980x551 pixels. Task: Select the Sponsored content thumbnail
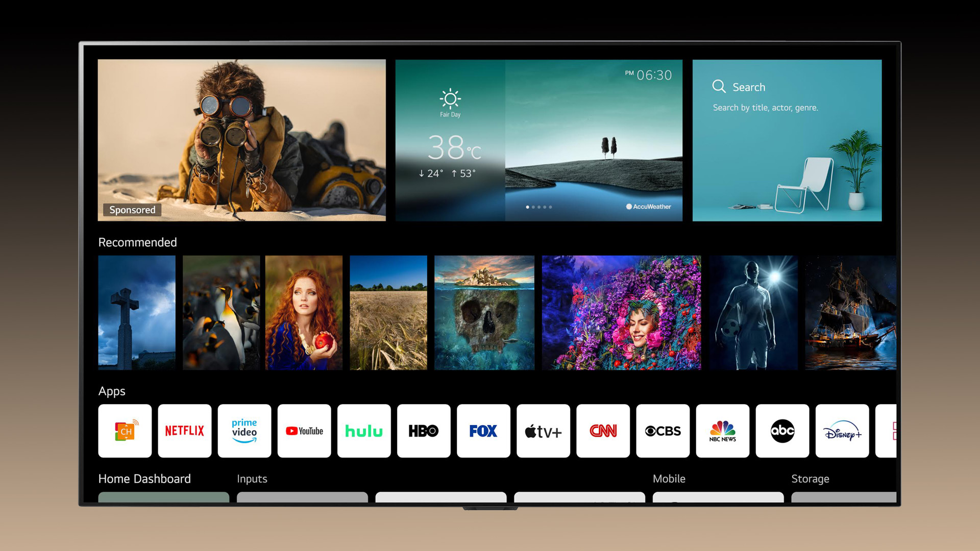(x=240, y=139)
